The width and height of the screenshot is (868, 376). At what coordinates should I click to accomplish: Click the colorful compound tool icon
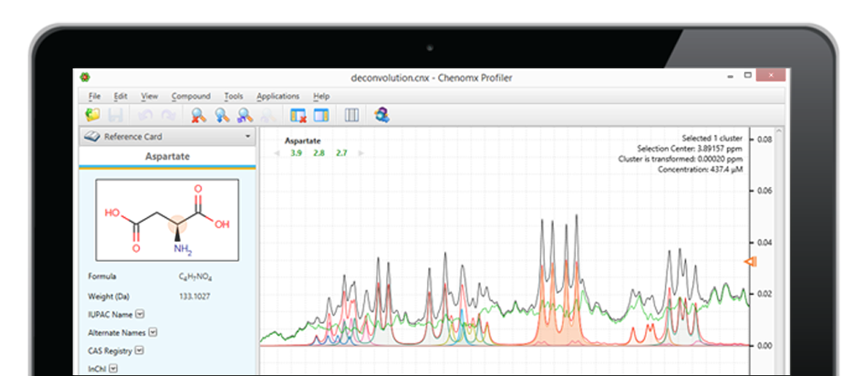(381, 115)
